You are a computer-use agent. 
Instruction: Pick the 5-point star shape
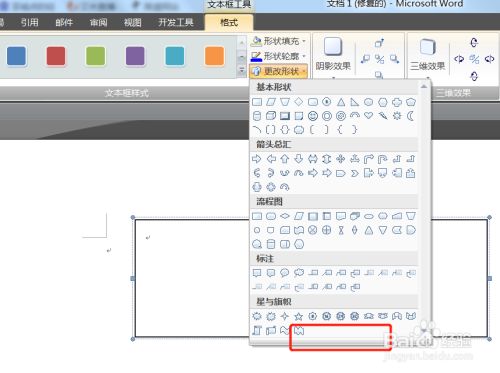[299, 316]
